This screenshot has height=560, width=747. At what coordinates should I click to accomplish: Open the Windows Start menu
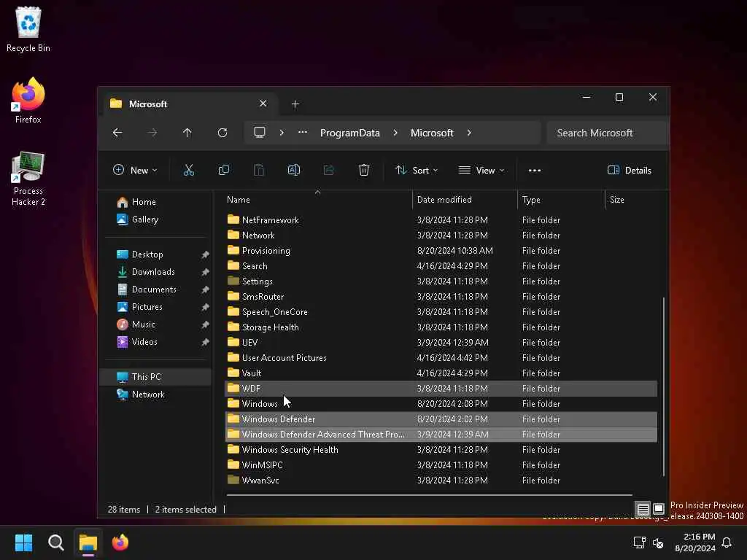pos(23,542)
